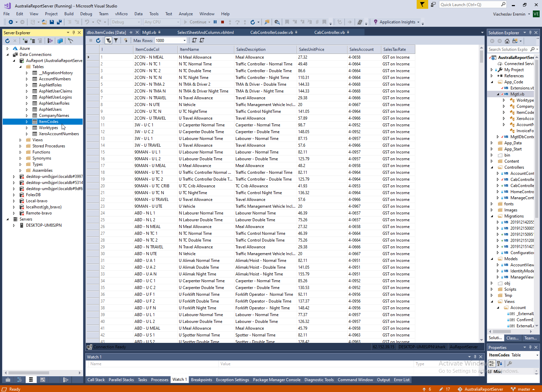Click the master branch in status bar

tap(524, 389)
